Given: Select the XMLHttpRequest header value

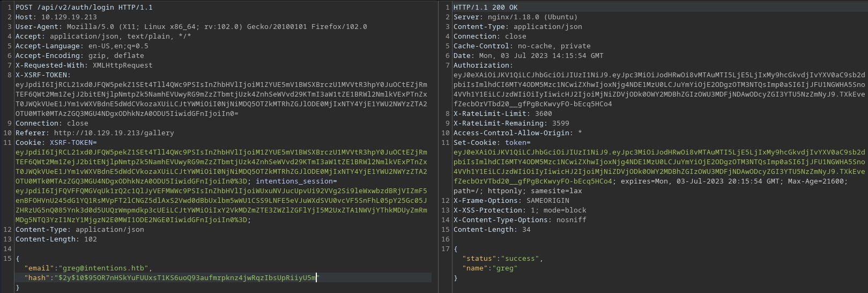Looking at the screenshot, I should pos(122,65).
